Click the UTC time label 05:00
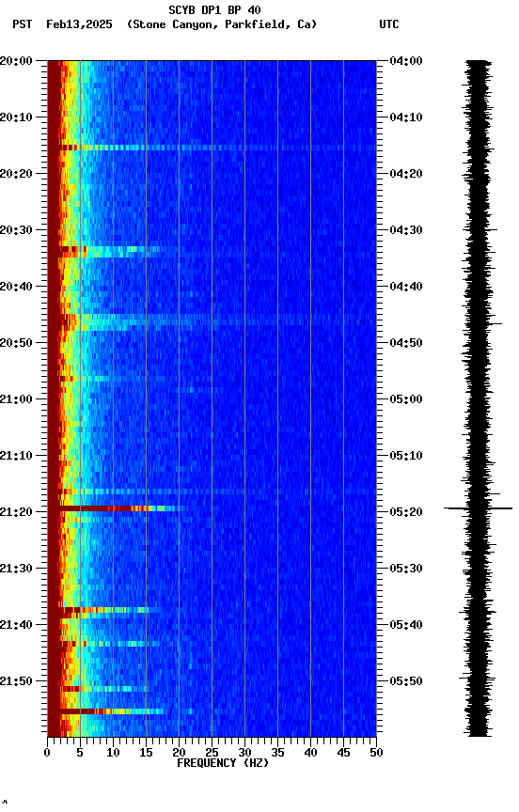Viewport: 519px width, 812px height. 406,399
